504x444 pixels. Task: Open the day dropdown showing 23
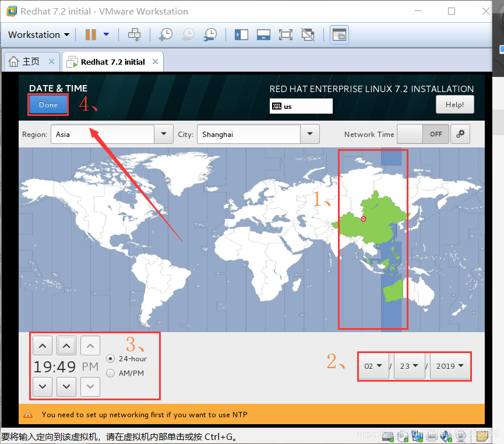click(x=409, y=366)
